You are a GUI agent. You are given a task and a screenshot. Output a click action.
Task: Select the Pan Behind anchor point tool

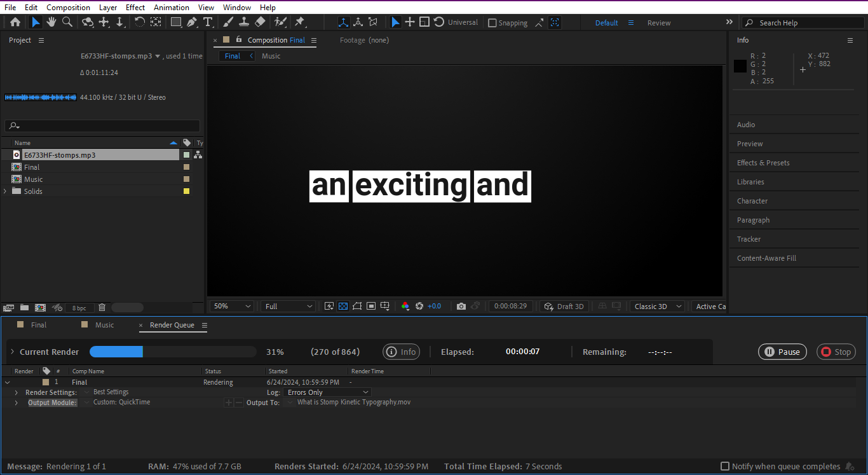tap(155, 22)
